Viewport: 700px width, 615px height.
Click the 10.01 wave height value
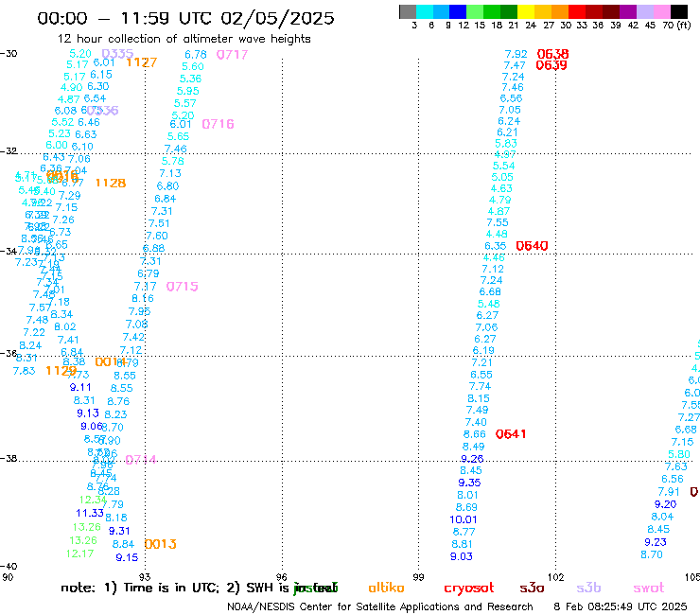[464, 519]
